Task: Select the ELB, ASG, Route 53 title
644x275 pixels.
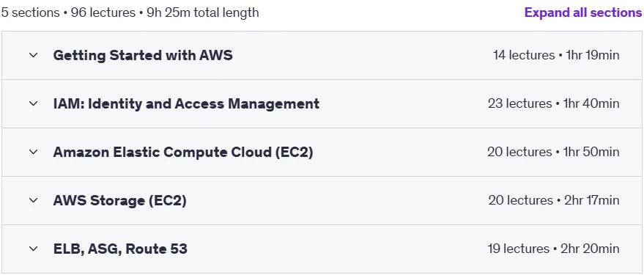Action: point(120,249)
